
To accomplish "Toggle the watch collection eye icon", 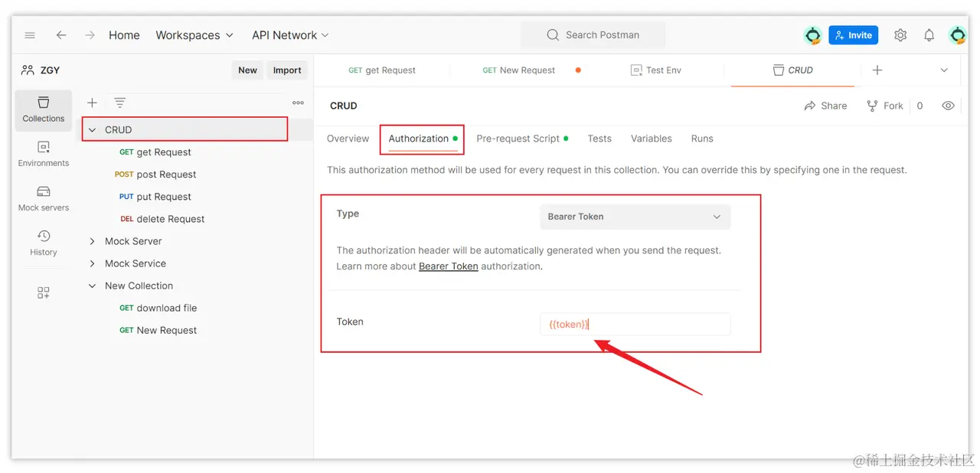I will click(948, 106).
